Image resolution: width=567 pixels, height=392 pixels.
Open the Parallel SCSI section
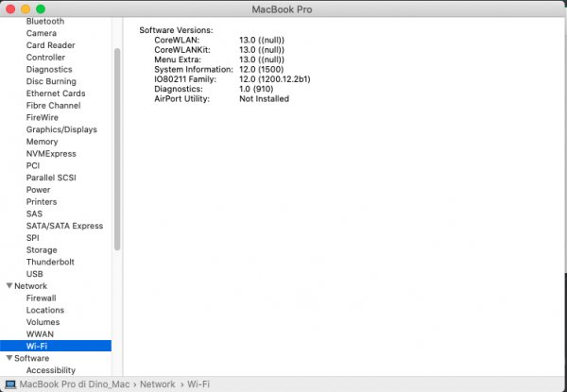pos(51,178)
